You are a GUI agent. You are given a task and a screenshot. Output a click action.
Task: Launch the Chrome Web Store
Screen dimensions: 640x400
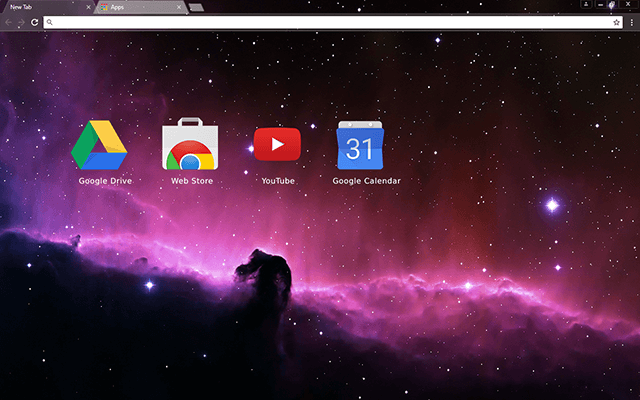point(189,146)
